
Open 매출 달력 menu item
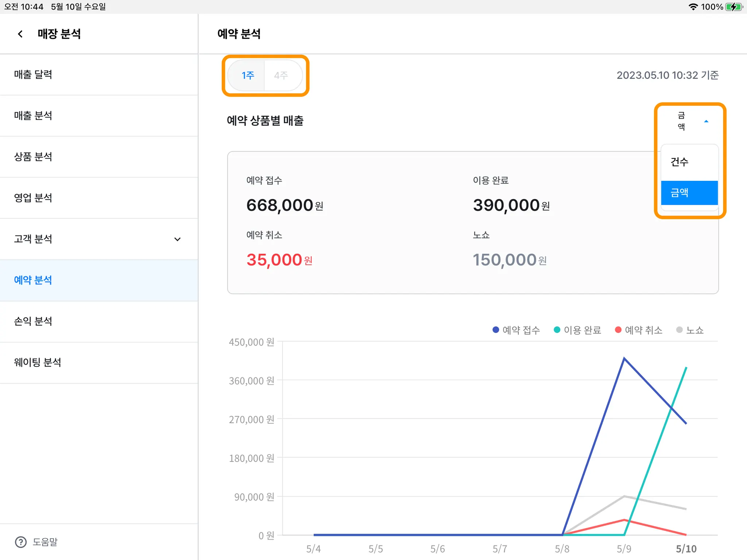click(x=33, y=75)
